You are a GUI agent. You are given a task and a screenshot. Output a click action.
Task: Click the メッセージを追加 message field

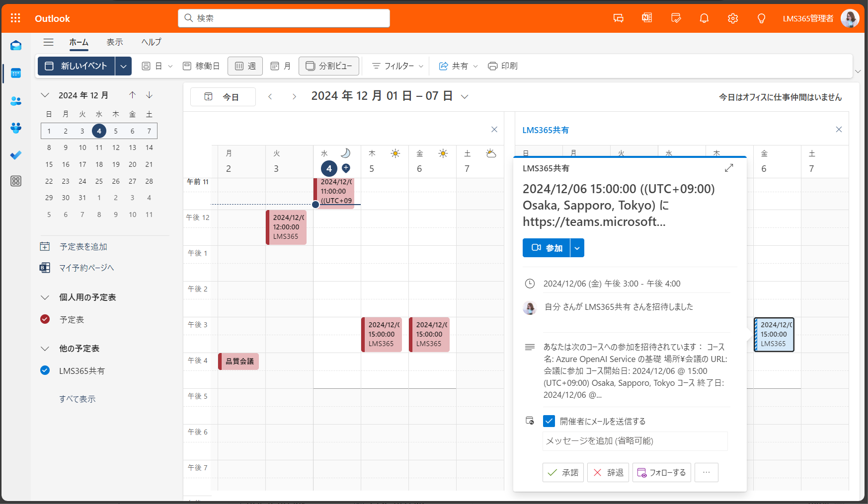[635, 441]
